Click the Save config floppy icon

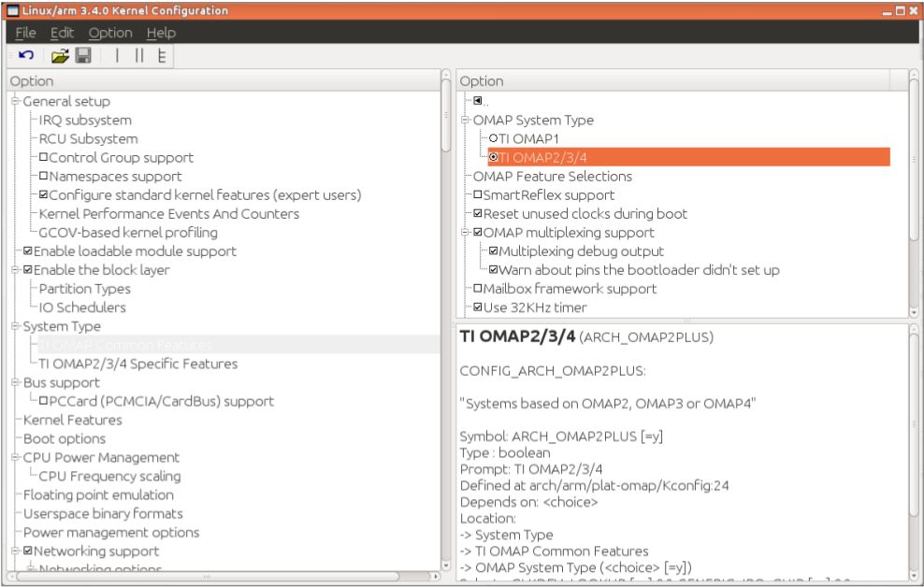coord(83,56)
